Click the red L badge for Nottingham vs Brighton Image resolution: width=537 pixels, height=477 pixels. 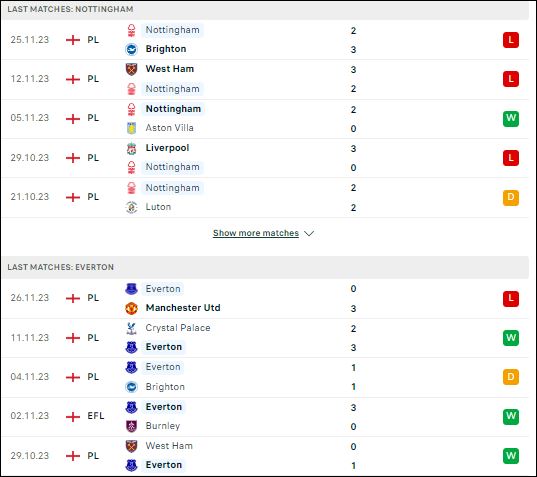coord(511,40)
